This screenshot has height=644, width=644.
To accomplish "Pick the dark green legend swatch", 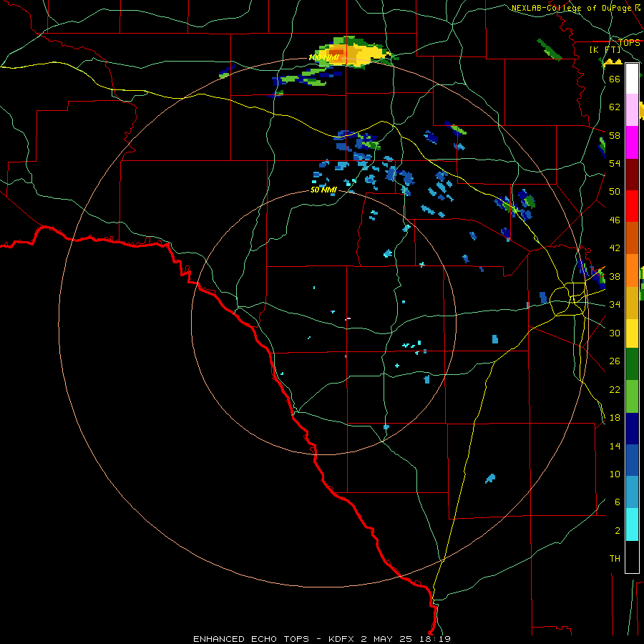I will click(632, 364).
